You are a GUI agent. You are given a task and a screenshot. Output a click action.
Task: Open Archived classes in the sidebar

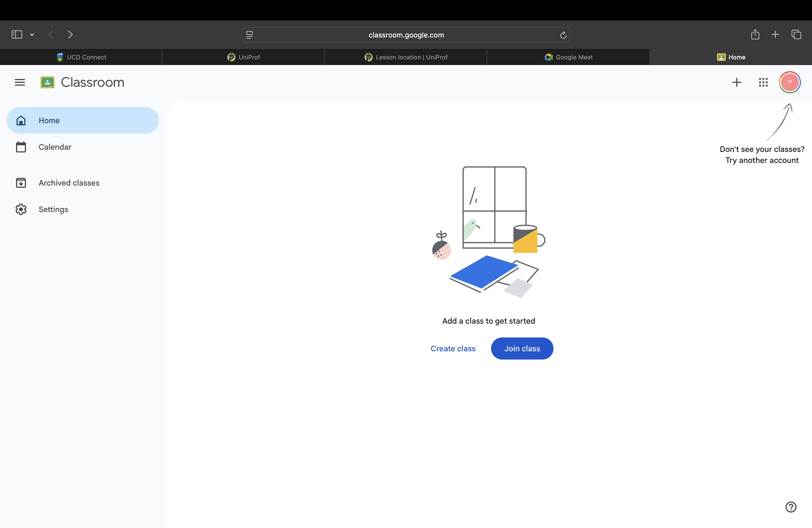coord(69,183)
